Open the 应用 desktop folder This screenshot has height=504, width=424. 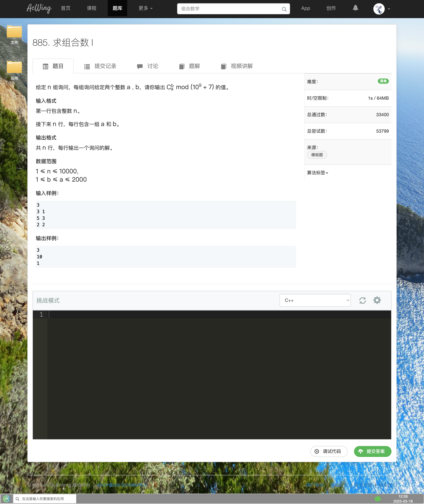pos(14,70)
